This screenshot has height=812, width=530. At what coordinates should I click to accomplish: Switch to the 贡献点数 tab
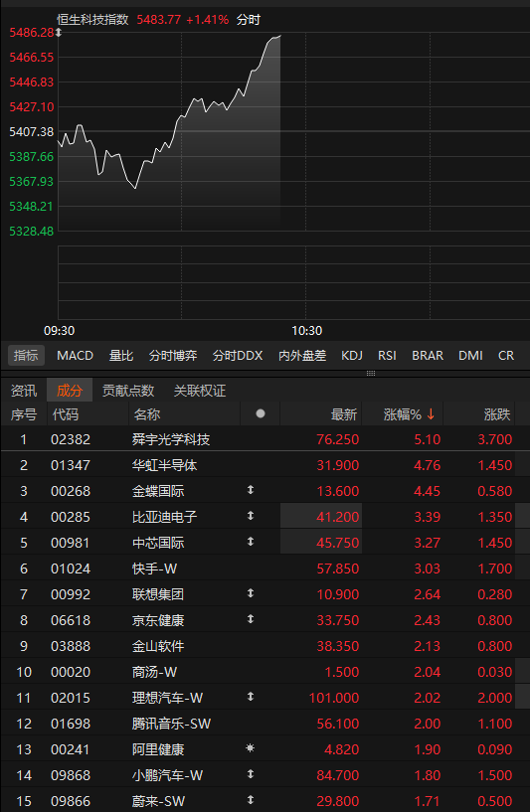(x=128, y=391)
